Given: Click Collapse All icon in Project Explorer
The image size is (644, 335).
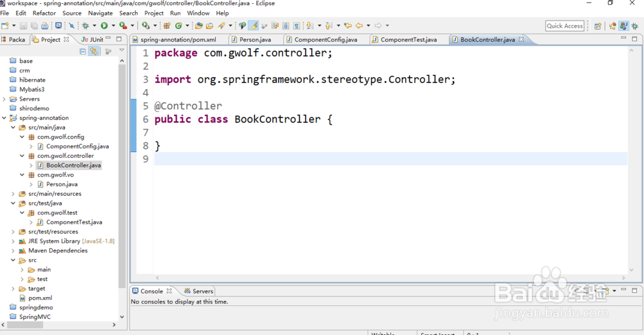Looking at the screenshot, I should tap(82, 52).
